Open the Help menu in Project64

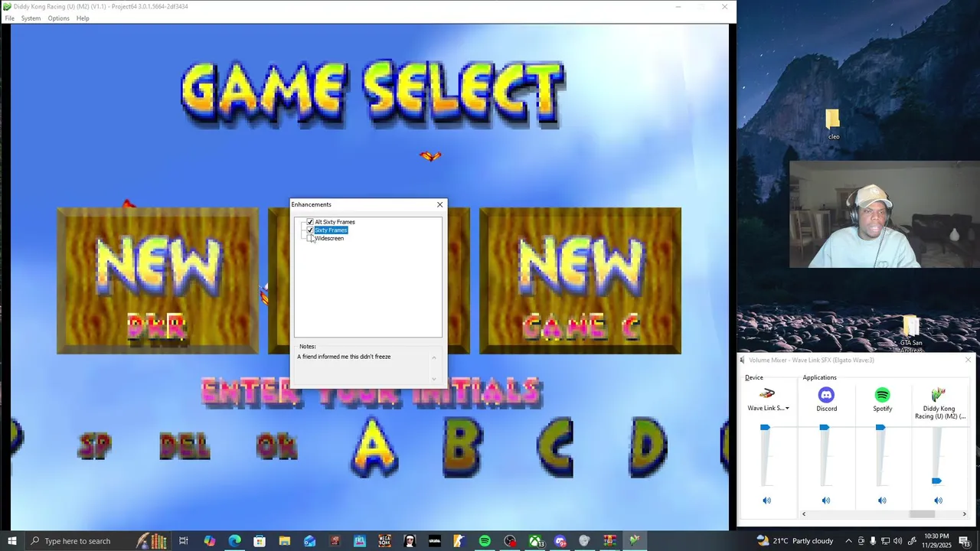[83, 18]
